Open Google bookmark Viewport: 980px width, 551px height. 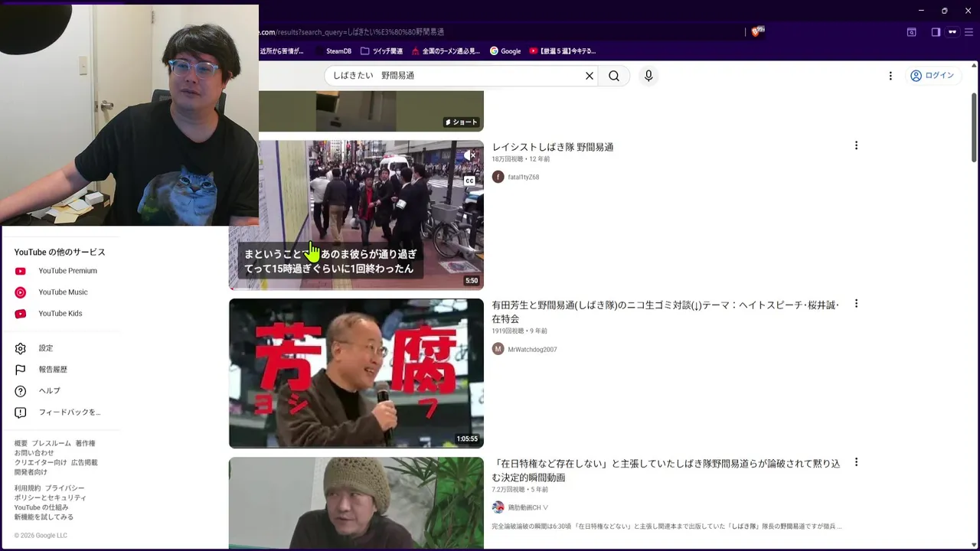coord(505,51)
